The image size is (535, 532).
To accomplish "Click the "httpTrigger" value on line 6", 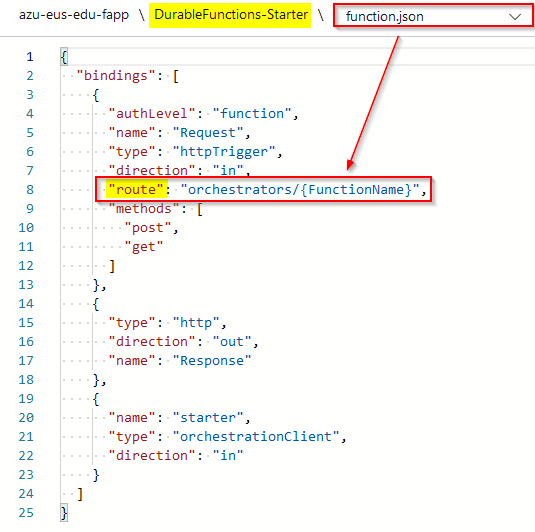I will point(224,152).
